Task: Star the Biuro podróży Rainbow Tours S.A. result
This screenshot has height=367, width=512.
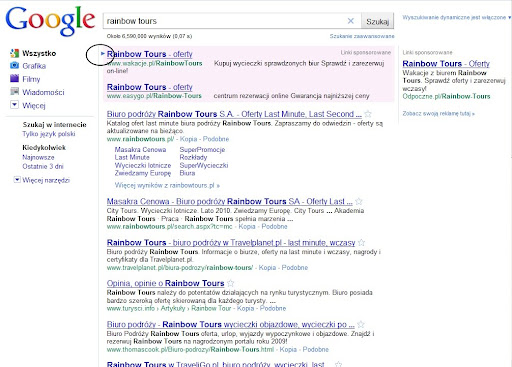Action: (368, 114)
